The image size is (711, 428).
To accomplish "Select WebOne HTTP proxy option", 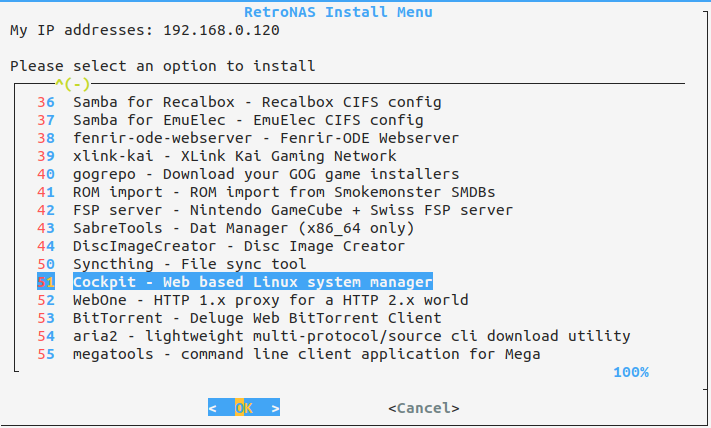I will 253,300.
